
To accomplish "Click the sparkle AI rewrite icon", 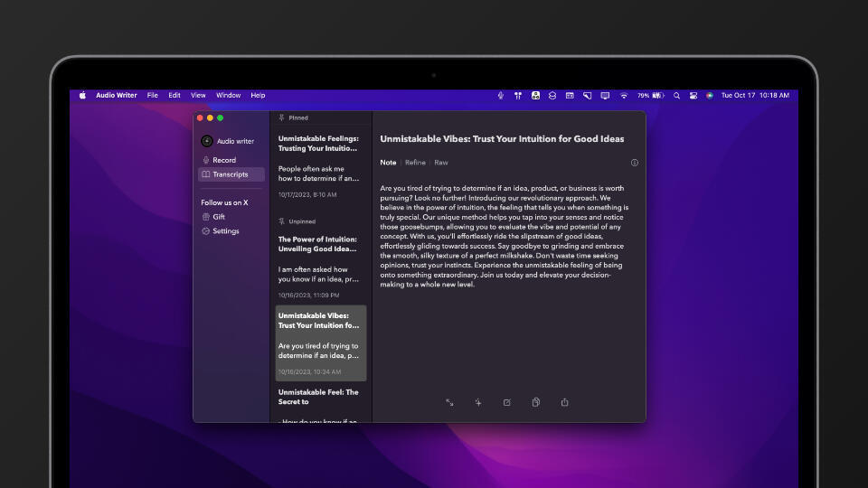I will 478,402.
